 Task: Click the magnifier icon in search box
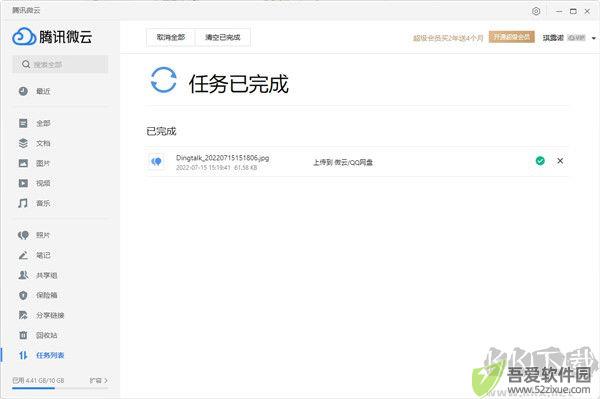(x=26, y=64)
